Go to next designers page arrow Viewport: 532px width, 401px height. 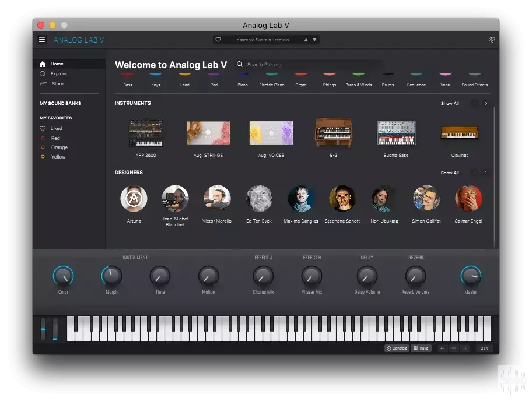click(x=486, y=173)
